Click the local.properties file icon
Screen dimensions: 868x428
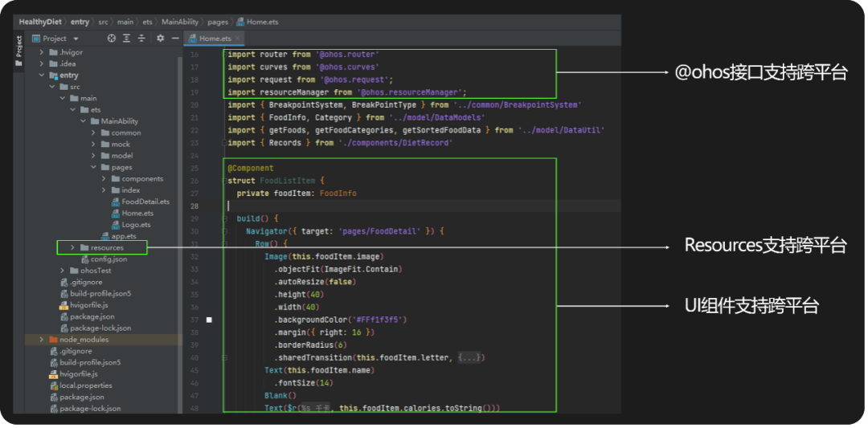(x=55, y=385)
